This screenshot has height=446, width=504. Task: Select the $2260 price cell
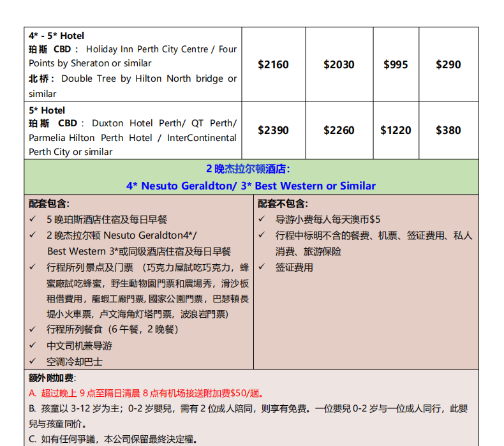click(x=339, y=130)
